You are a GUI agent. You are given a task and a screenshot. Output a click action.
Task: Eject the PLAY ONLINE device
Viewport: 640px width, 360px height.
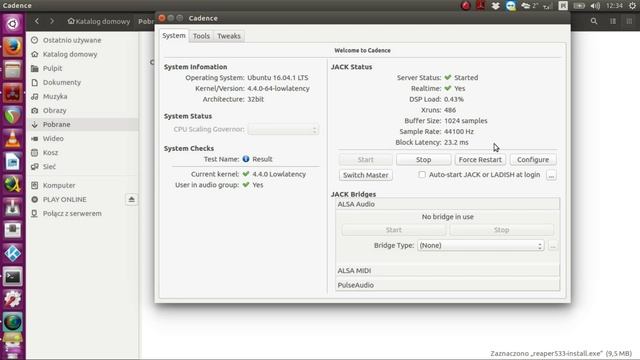(131, 199)
